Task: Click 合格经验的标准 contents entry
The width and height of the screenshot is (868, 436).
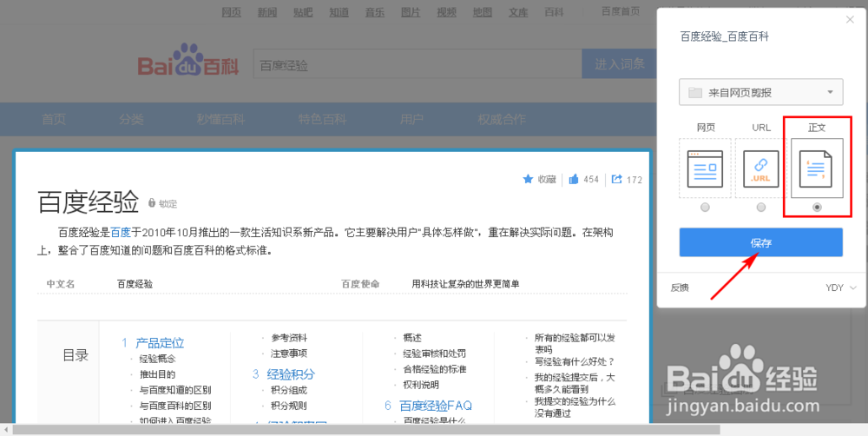Action: coord(435,368)
